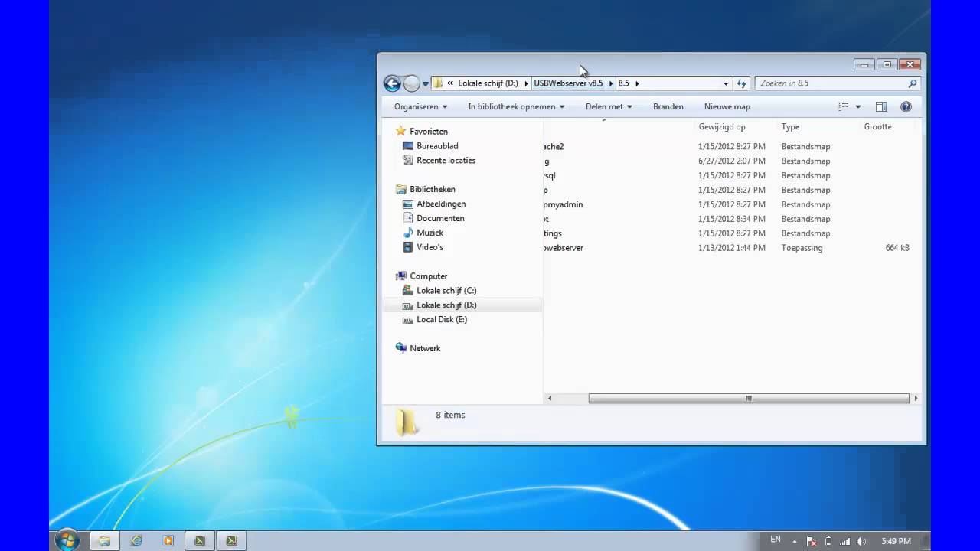Open Internet Explorer from the taskbar
This screenshot has height=551, width=980.
(136, 541)
